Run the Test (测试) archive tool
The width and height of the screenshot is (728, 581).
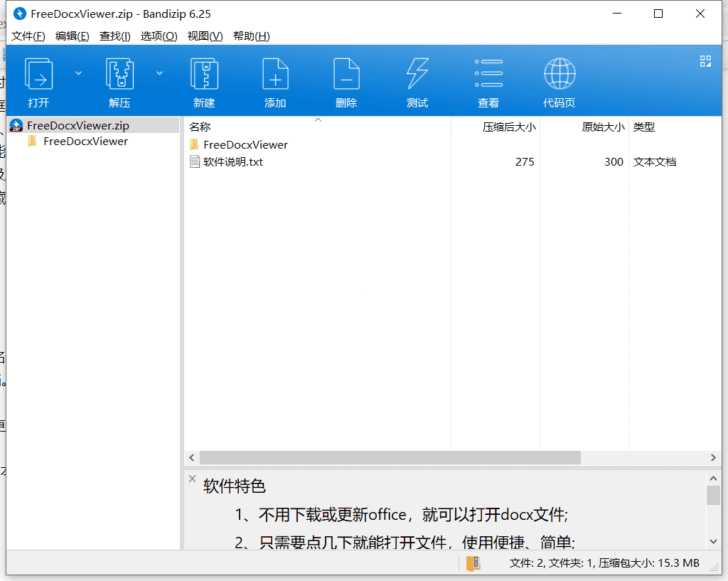(x=417, y=74)
